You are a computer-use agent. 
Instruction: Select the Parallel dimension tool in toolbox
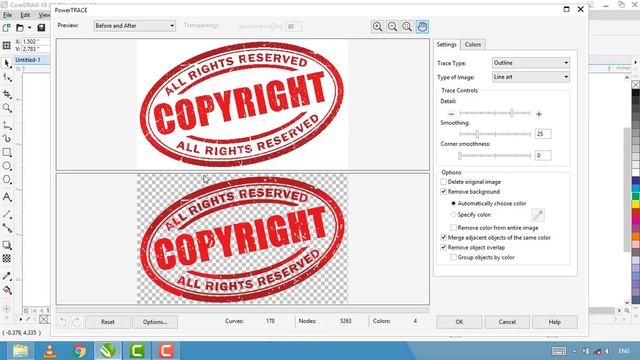pos(7,214)
